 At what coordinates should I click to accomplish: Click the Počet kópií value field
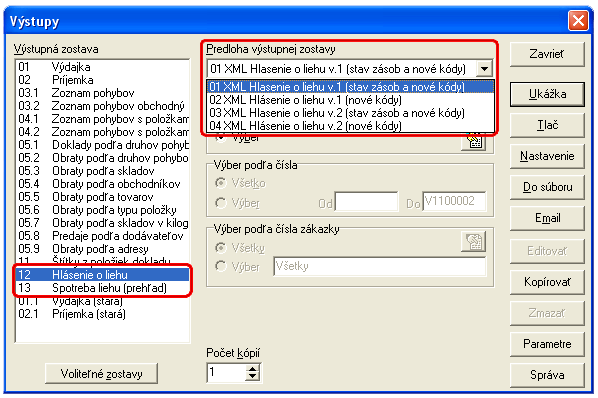(x=227, y=372)
